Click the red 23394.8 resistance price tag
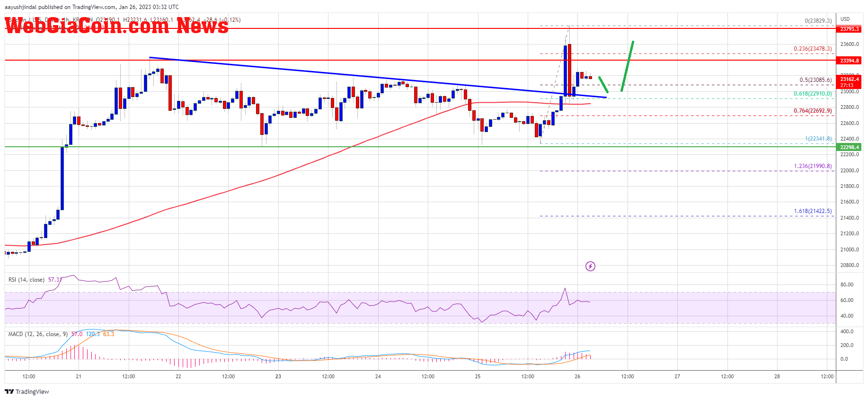This screenshot has height=400, width=868. click(x=849, y=61)
